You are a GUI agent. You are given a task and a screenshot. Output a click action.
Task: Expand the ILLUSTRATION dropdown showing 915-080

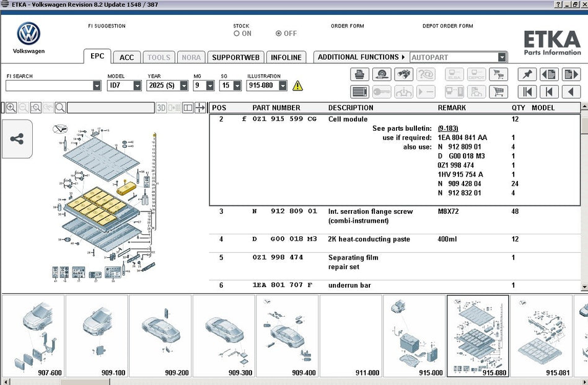point(283,86)
